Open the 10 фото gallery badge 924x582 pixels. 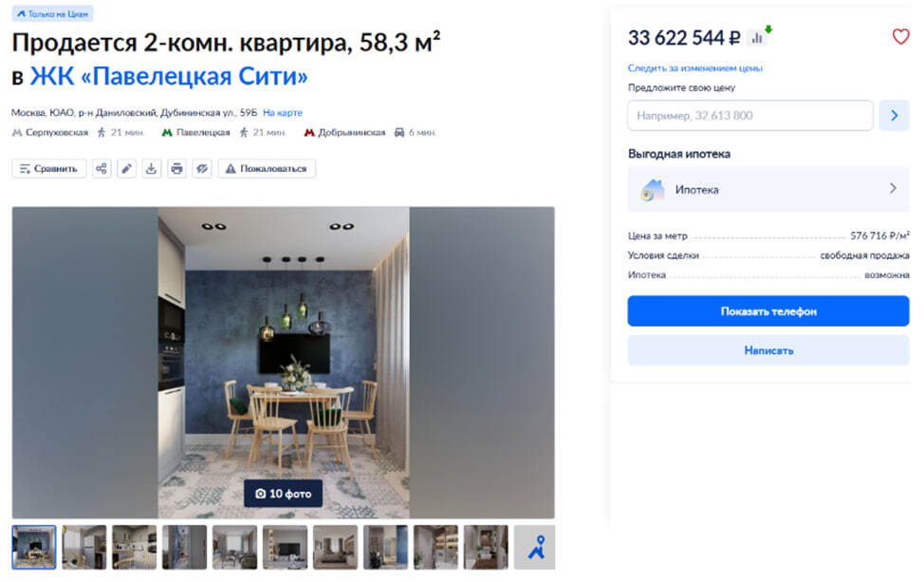(283, 494)
